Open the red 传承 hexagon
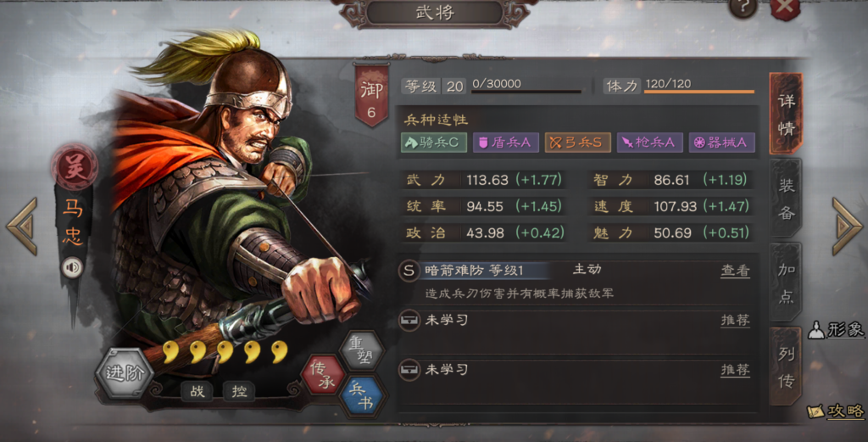This screenshot has width=868, height=442. (323, 375)
